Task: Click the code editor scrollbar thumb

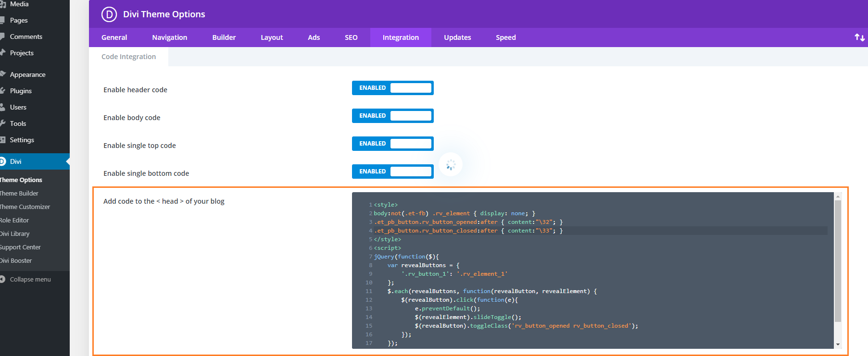Action: coord(838,261)
